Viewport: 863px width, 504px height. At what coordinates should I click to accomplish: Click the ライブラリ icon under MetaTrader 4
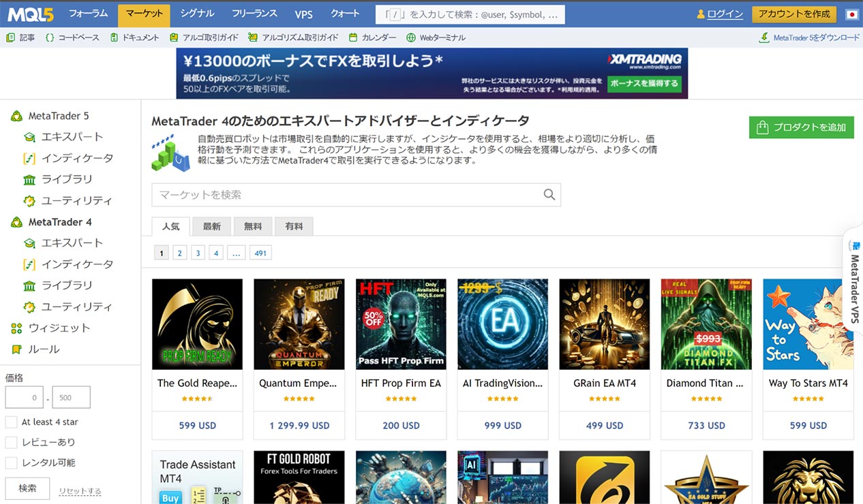29,285
